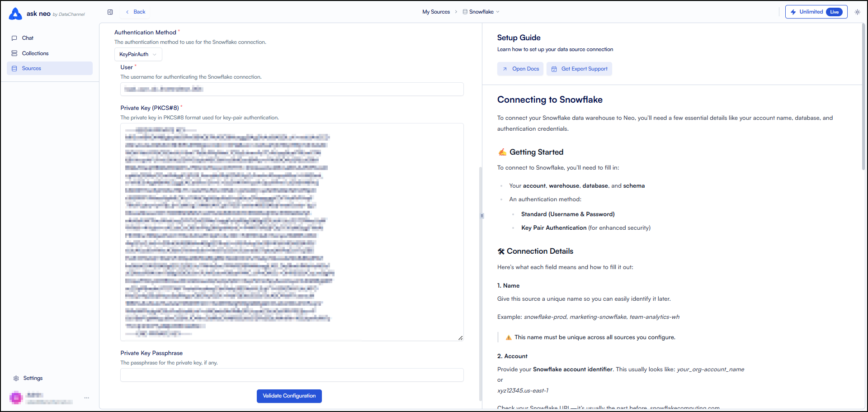Click the Authentication Method label
This screenshot has height=412, width=868.
[145, 33]
